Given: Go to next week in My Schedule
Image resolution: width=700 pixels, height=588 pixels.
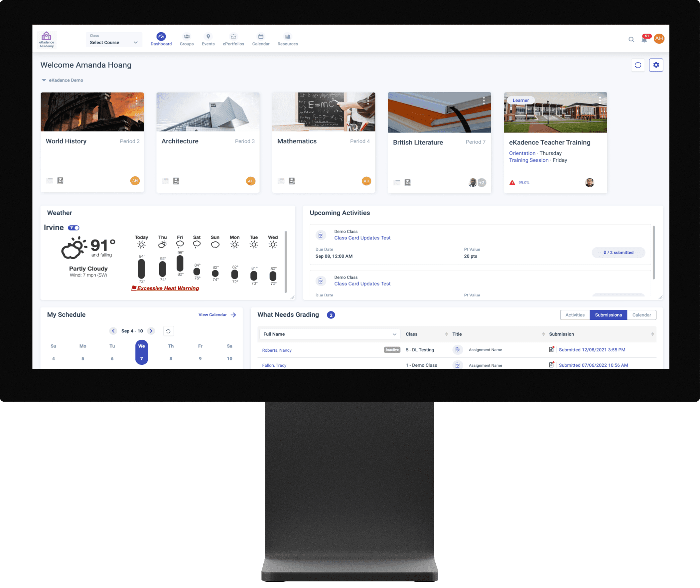Looking at the screenshot, I should pos(151,331).
